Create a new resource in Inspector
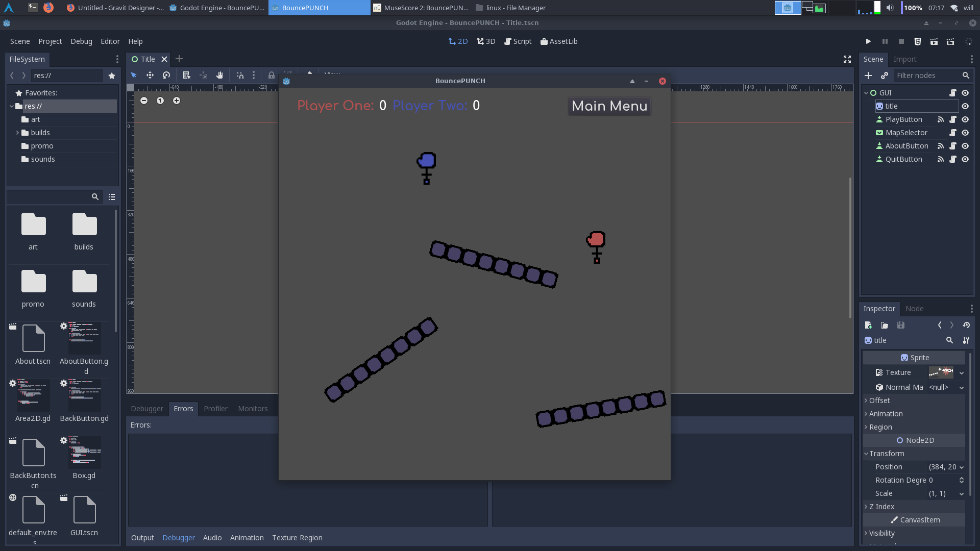Viewport: 980px width, 551px height. pyautogui.click(x=868, y=325)
